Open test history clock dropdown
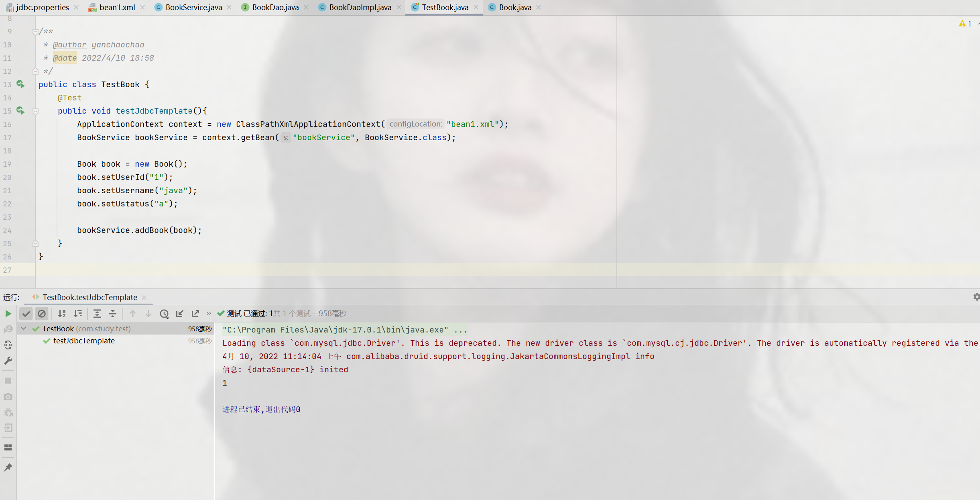 coord(164,314)
